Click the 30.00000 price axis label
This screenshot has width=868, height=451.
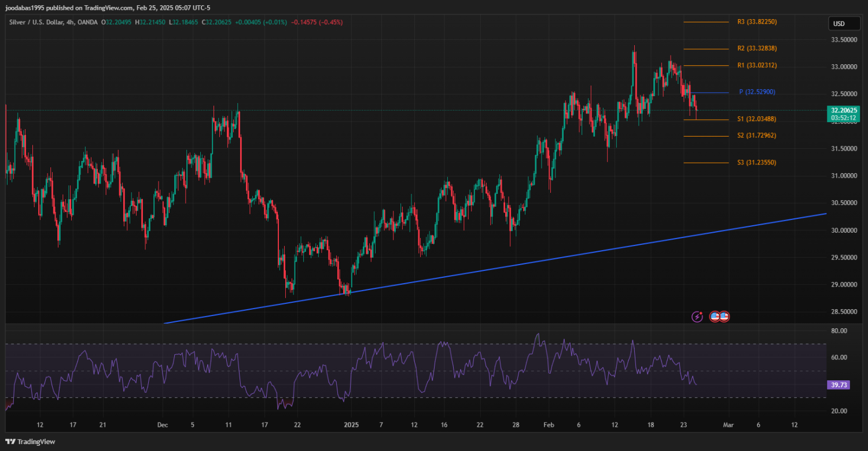pyautogui.click(x=844, y=230)
